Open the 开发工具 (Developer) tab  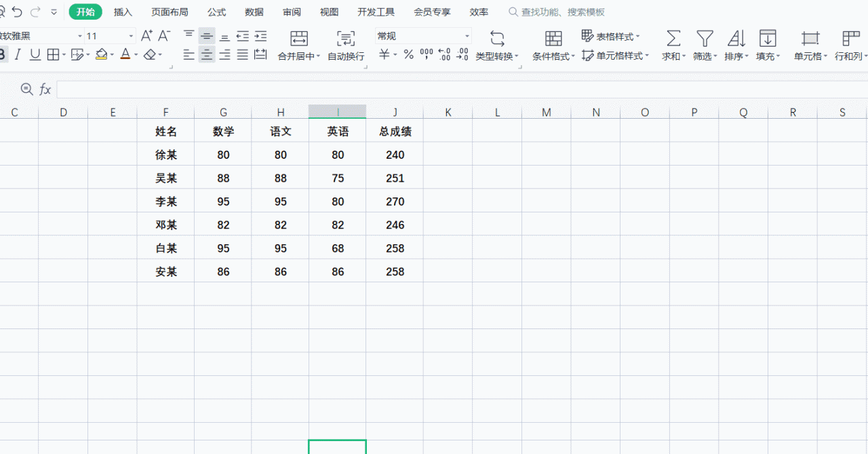click(376, 12)
